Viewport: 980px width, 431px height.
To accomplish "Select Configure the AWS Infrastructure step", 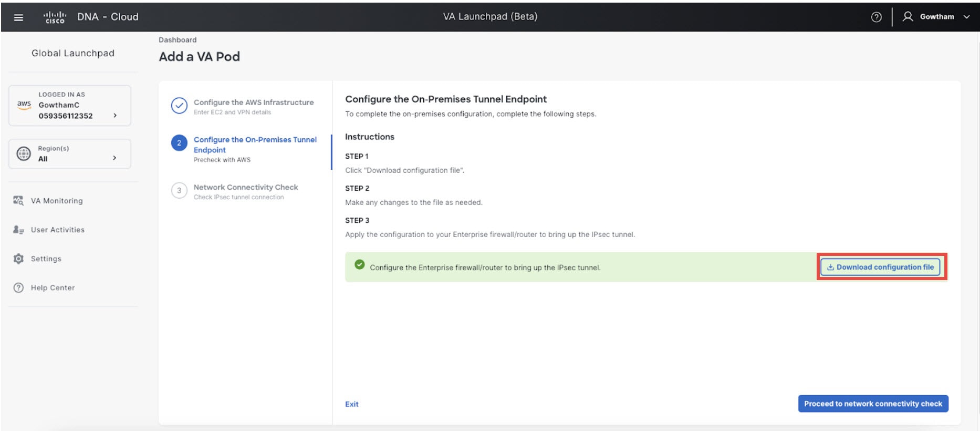I will coord(254,102).
